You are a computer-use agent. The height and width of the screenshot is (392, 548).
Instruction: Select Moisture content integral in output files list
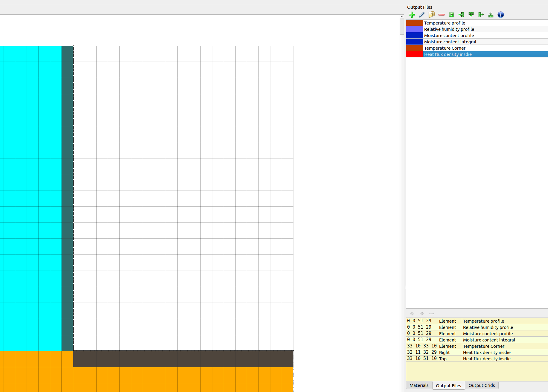[x=485, y=42]
